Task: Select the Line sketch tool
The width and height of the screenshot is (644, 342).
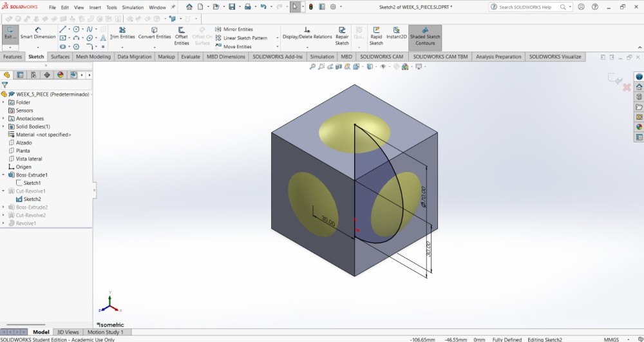Action: [62, 29]
